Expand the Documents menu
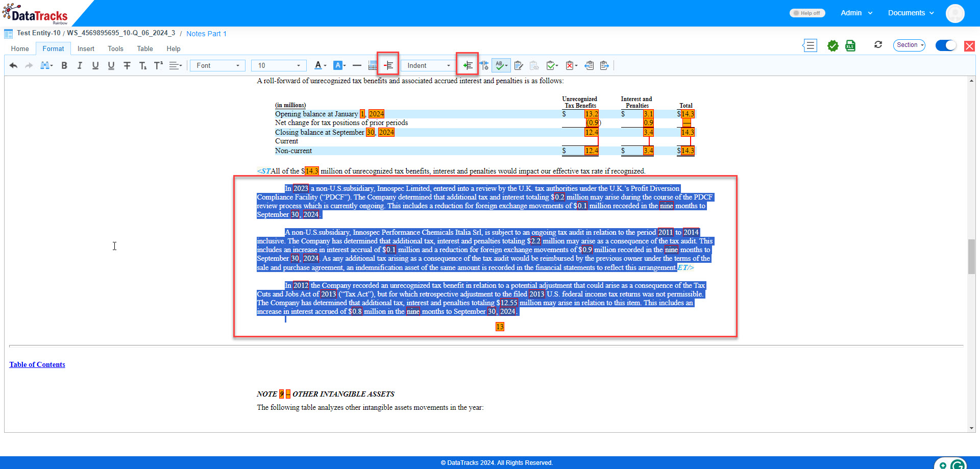The height and width of the screenshot is (469, 980). click(x=911, y=13)
